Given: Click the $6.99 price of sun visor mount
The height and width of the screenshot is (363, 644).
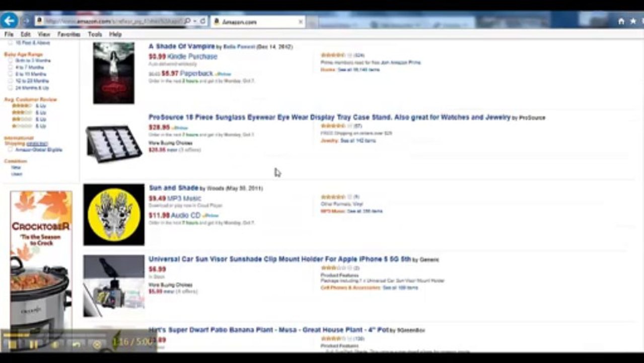Looking at the screenshot, I should (x=157, y=269).
